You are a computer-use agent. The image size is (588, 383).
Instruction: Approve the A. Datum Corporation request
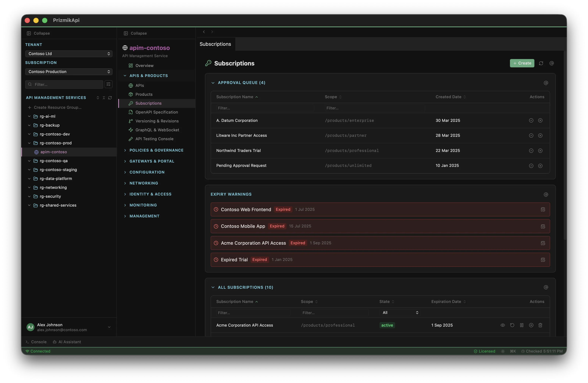(531, 120)
